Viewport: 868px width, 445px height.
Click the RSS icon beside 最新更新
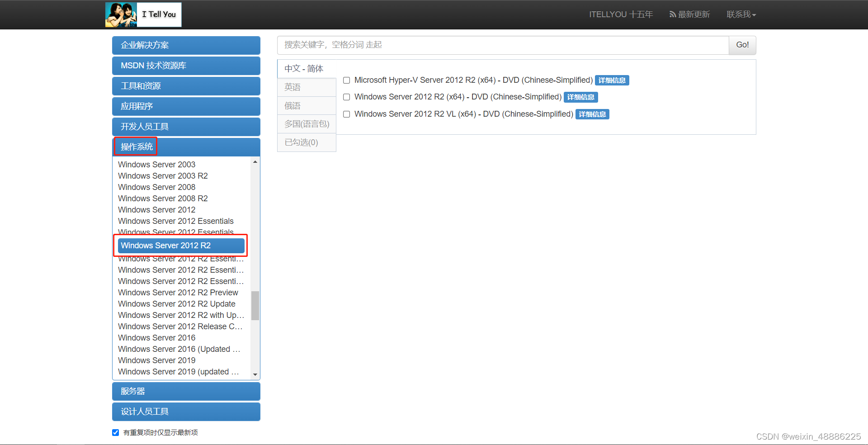tap(672, 14)
